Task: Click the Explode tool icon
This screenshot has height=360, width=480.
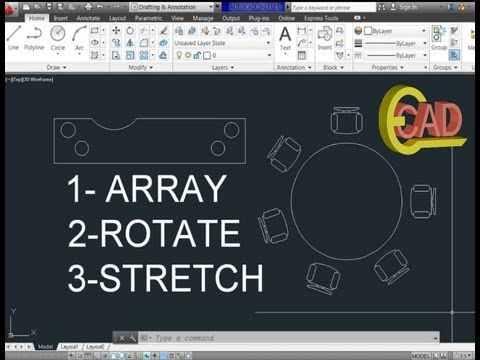Action: pyautogui.click(x=163, y=43)
